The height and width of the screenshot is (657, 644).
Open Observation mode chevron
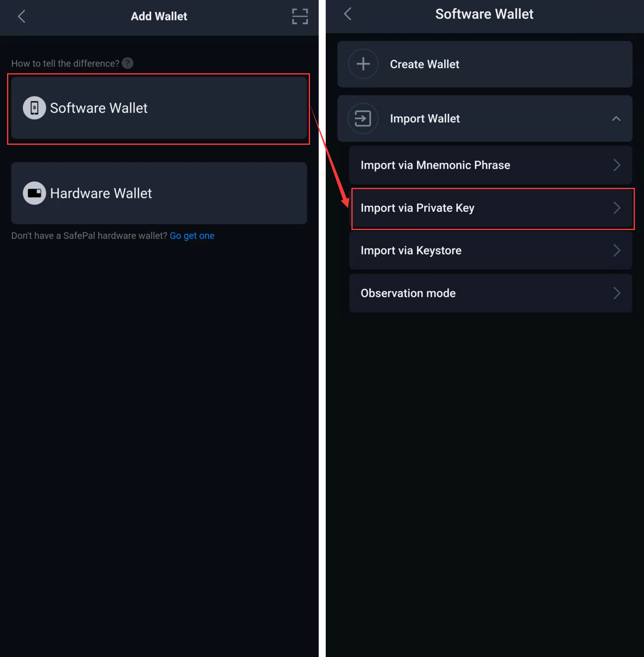pos(617,293)
